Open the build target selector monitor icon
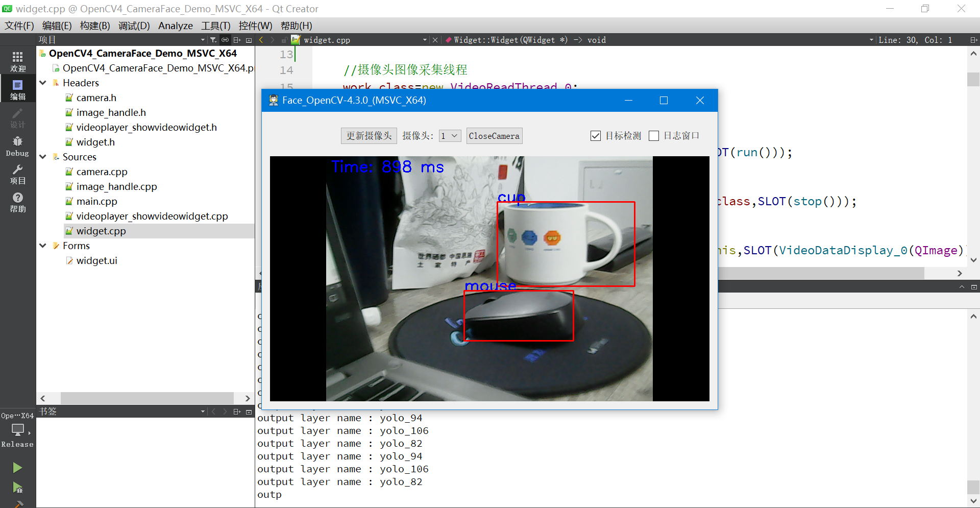980x508 pixels. (17, 430)
